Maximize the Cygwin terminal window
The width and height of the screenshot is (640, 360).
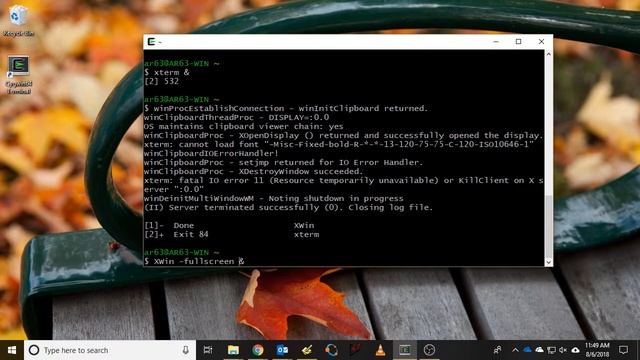coord(518,42)
